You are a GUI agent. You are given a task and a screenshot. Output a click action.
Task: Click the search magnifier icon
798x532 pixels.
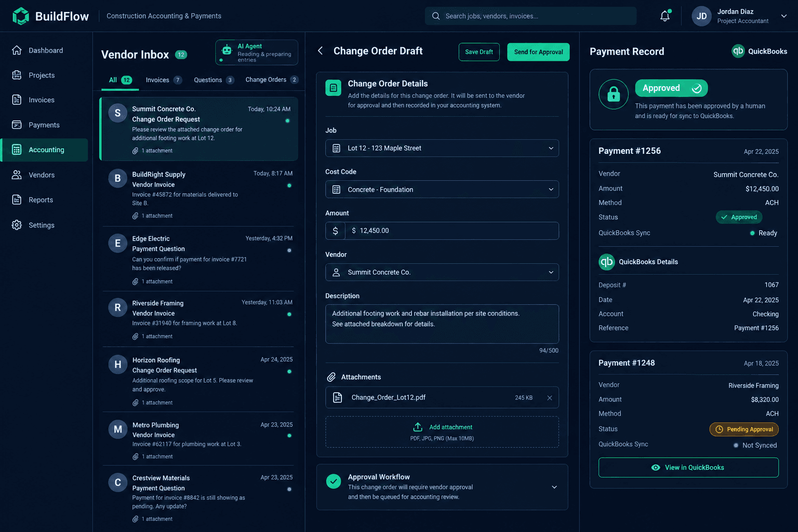(x=436, y=16)
